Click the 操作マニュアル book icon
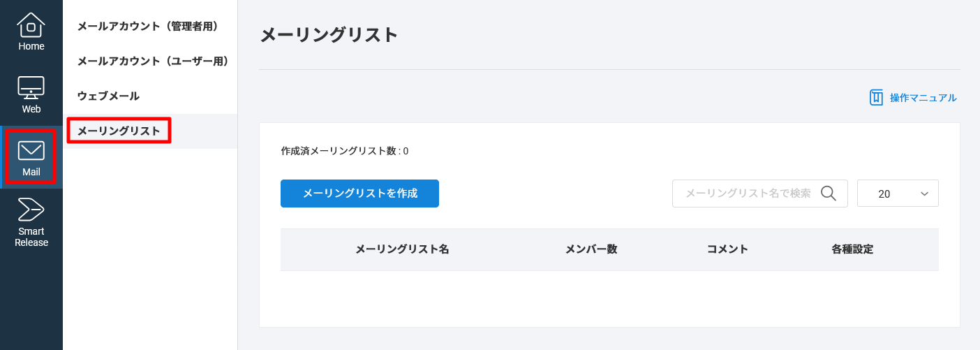Viewport: 980px width, 350px height. (x=876, y=98)
